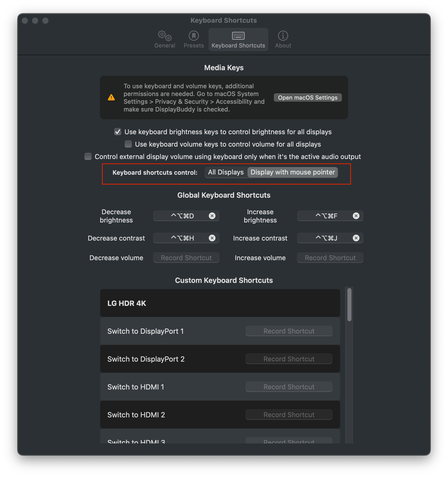Click the orange warning triangle in Media Keys
Screen dimensions: 448x477
tap(111, 97)
